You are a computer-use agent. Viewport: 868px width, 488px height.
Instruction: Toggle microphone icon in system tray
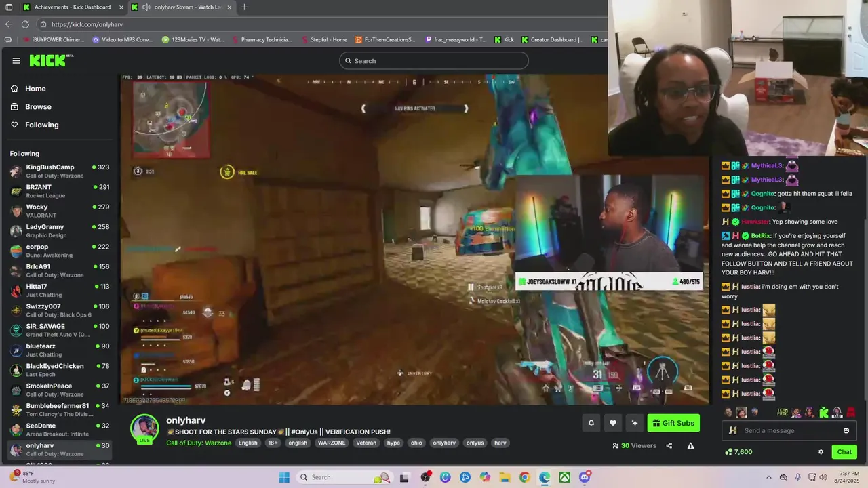click(798, 477)
